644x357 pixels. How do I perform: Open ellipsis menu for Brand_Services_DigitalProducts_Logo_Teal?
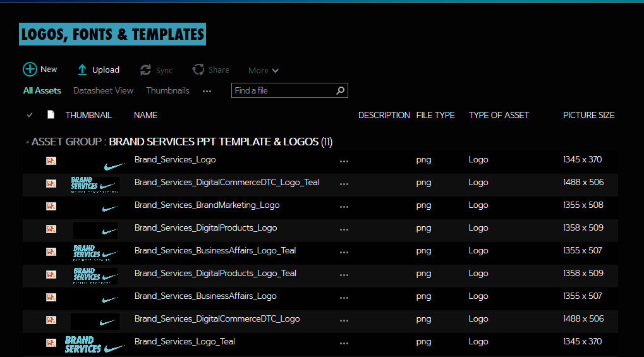click(x=344, y=275)
